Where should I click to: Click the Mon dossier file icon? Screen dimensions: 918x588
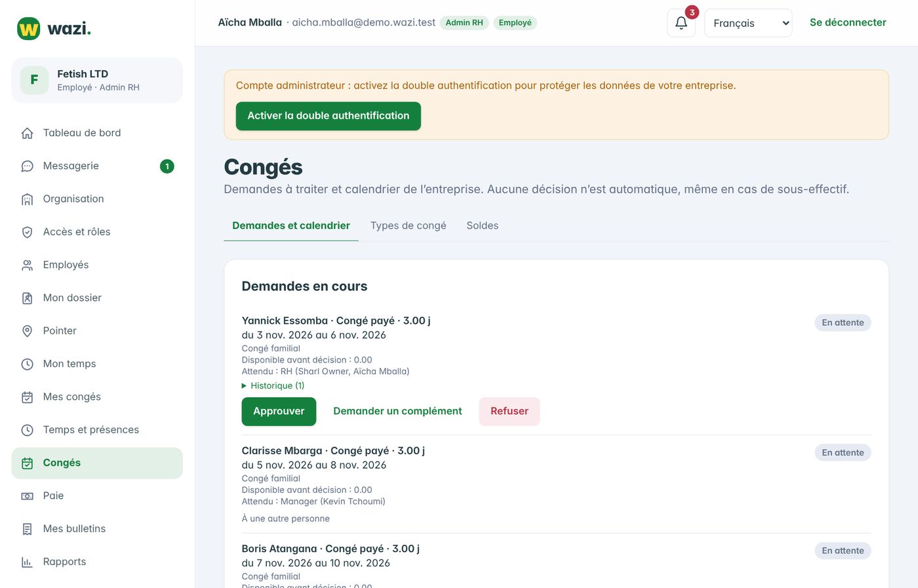27,298
